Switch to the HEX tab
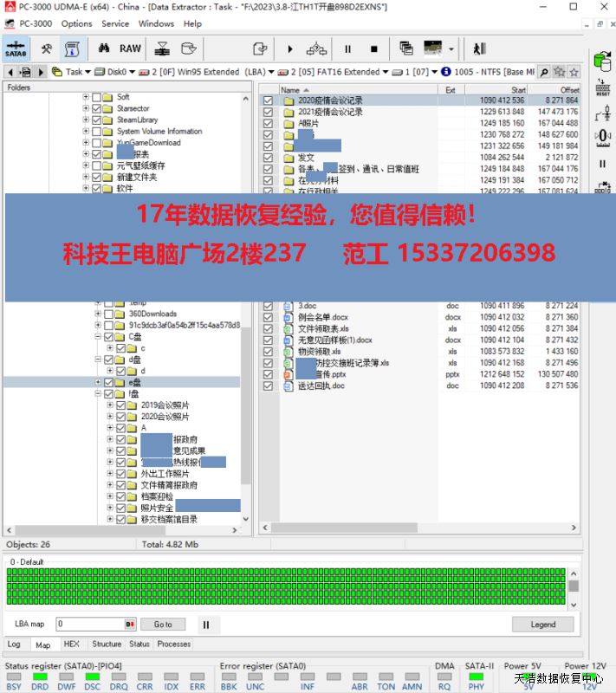This screenshot has width=616, height=693. 72,644
